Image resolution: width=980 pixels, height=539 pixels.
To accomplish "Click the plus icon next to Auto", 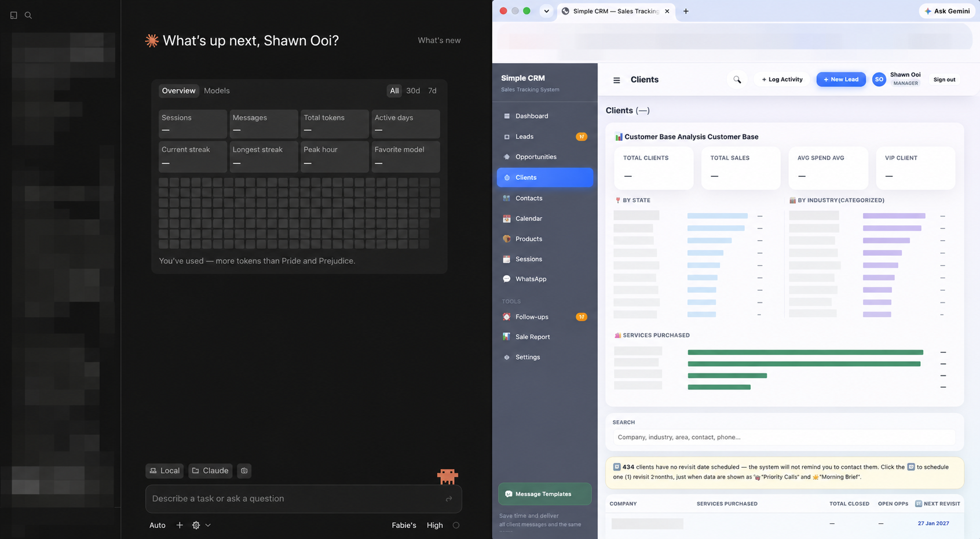I will click(x=180, y=525).
